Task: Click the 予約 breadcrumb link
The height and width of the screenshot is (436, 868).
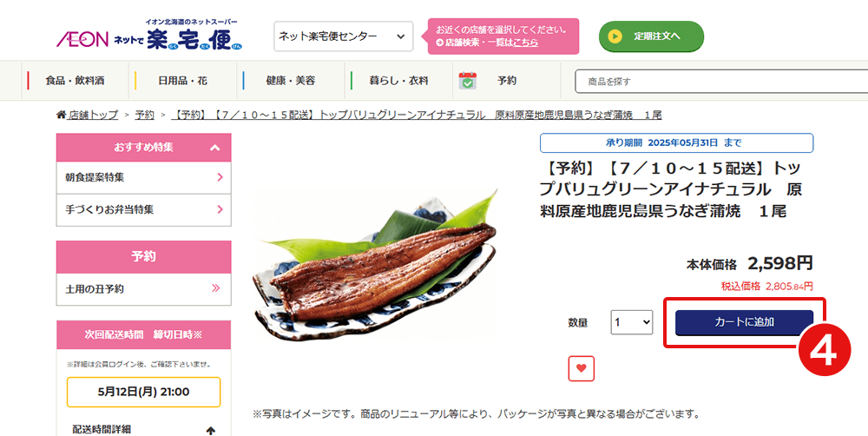Action: 144,115
